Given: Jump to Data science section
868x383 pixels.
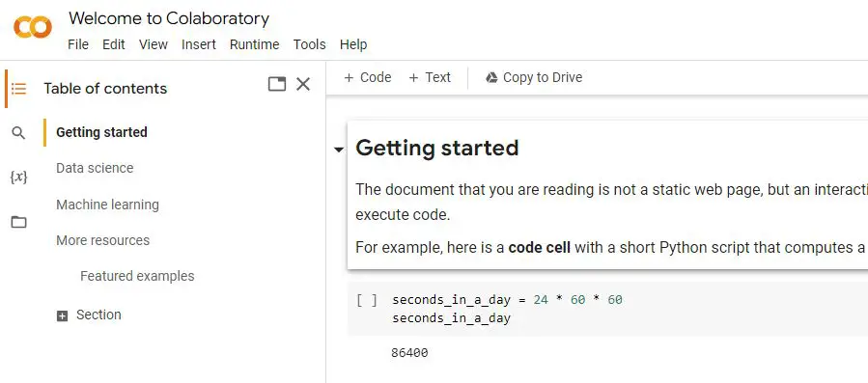Looking at the screenshot, I should tap(95, 168).
